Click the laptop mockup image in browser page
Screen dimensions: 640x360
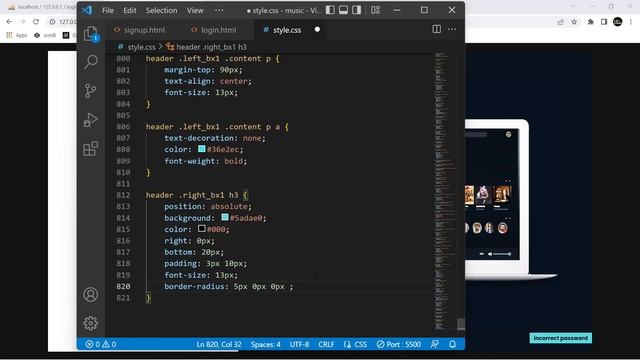(510, 200)
